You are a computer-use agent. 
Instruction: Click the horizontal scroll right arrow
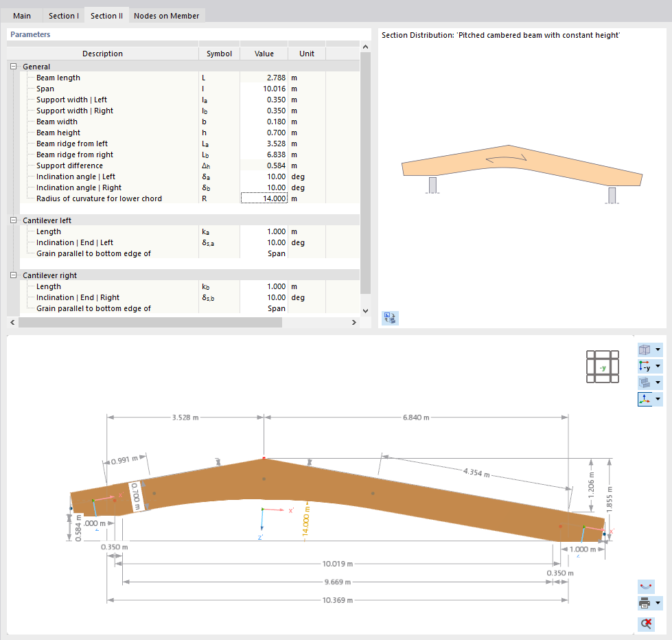[x=354, y=322]
